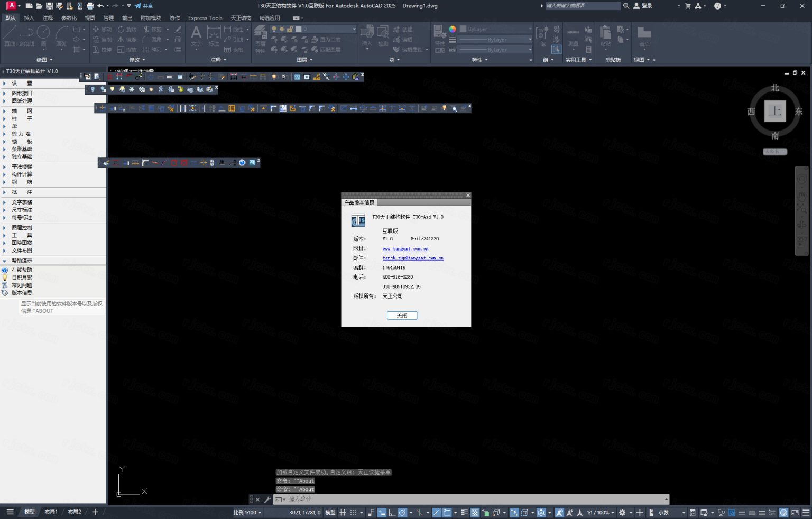Select the Circle (圆) tool

(x=43, y=36)
